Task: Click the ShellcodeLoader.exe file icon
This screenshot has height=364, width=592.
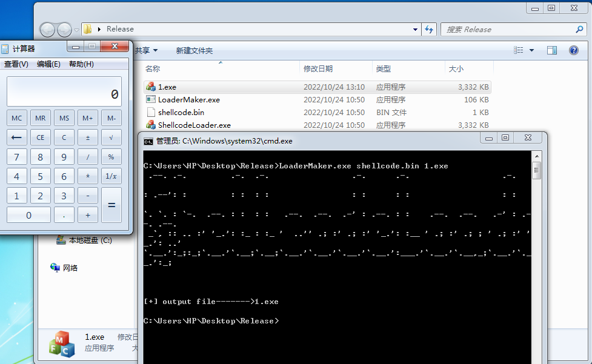Action: click(x=151, y=125)
